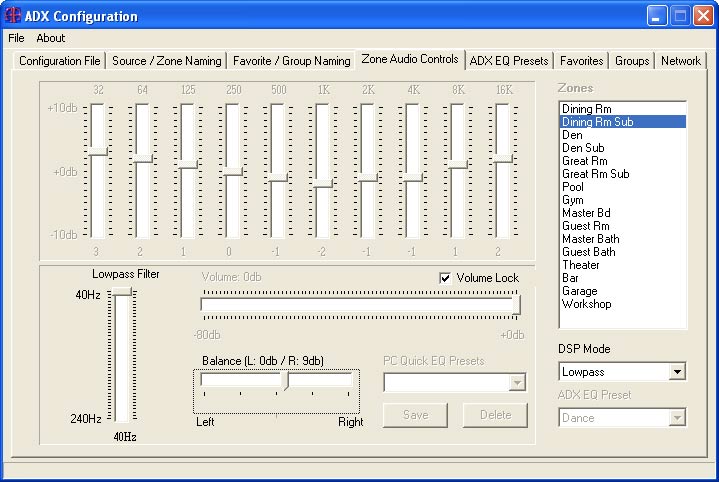Click the Volume slider thumb
The width and height of the screenshot is (719, 482).
[x=516, y=305]
